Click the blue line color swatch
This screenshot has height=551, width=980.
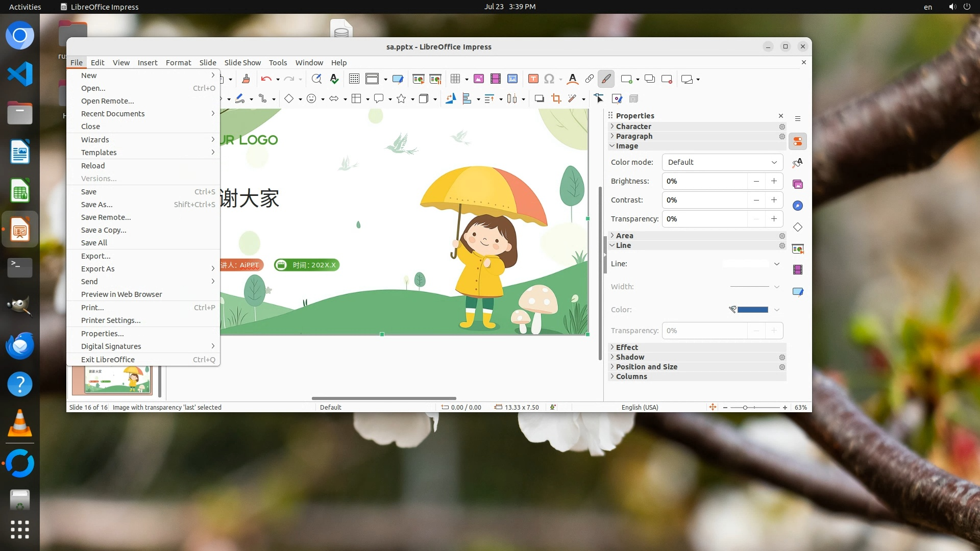[752, 310]
